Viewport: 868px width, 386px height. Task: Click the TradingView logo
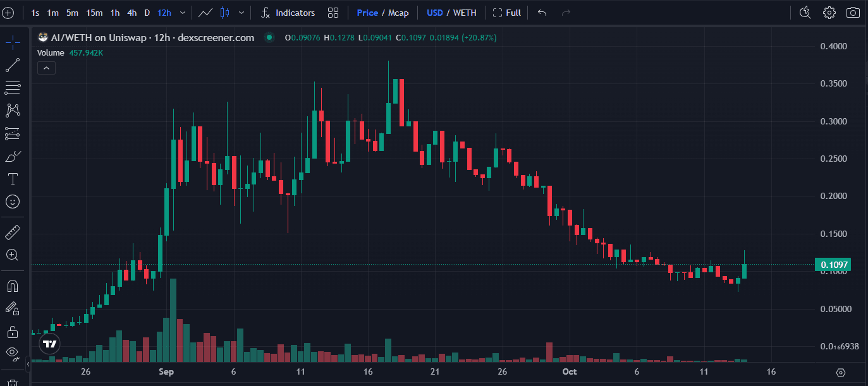49,344
